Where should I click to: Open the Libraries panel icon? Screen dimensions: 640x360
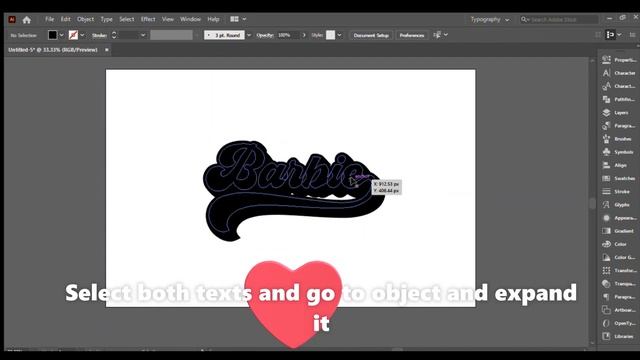click(x=607, y=336)
